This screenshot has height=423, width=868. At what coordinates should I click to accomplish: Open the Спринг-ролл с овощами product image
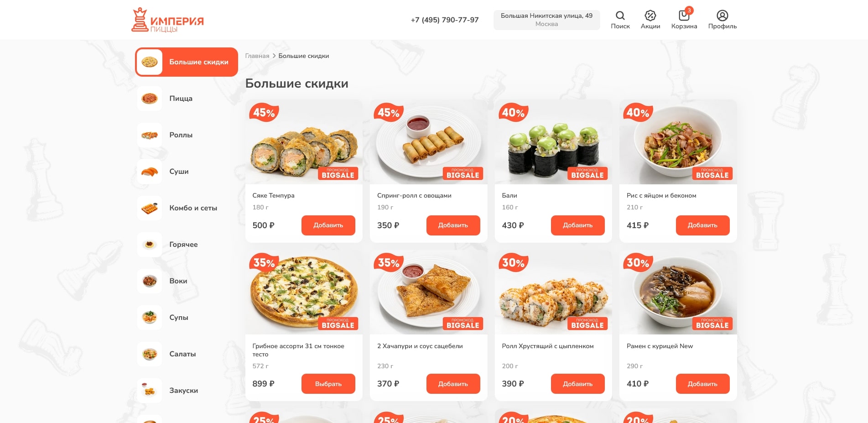tap(428, 142)
